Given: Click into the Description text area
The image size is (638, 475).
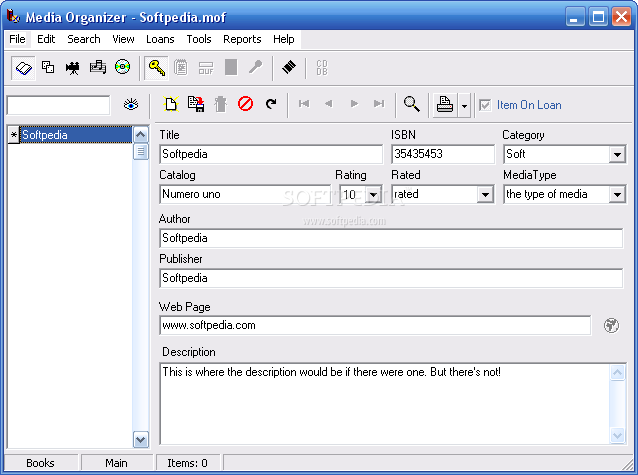Looking at the screenshot, I should [x=385, y=404].
